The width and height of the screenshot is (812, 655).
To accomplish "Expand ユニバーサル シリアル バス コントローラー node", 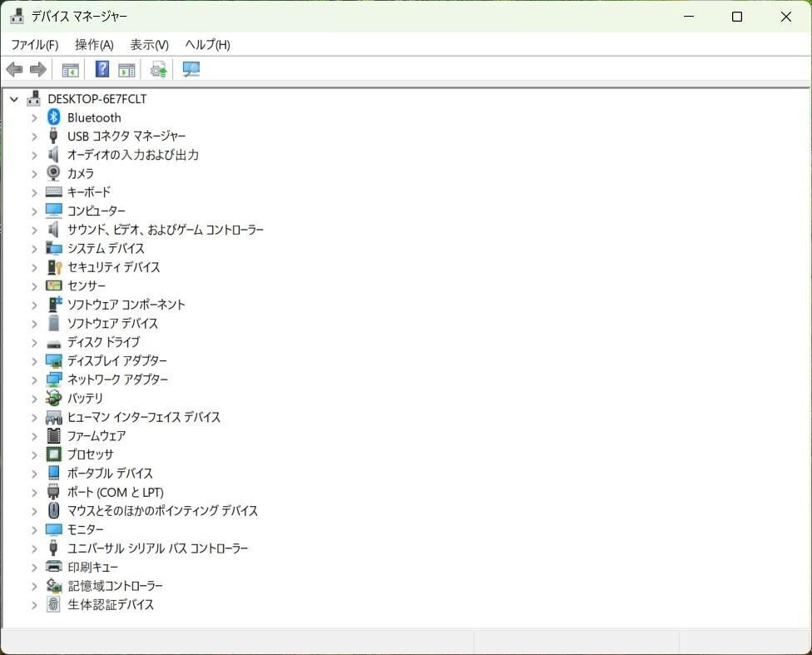I will click(x=34, y=548).
